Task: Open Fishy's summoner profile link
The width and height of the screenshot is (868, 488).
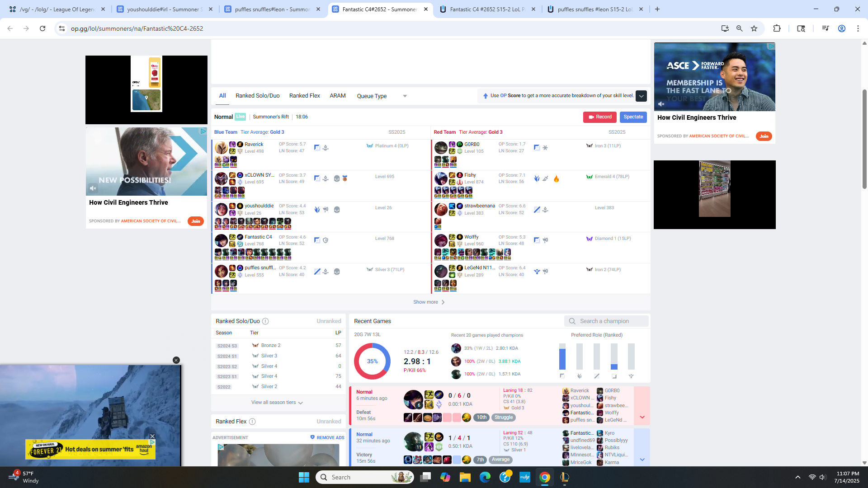Action: click(x=470, y=175)
